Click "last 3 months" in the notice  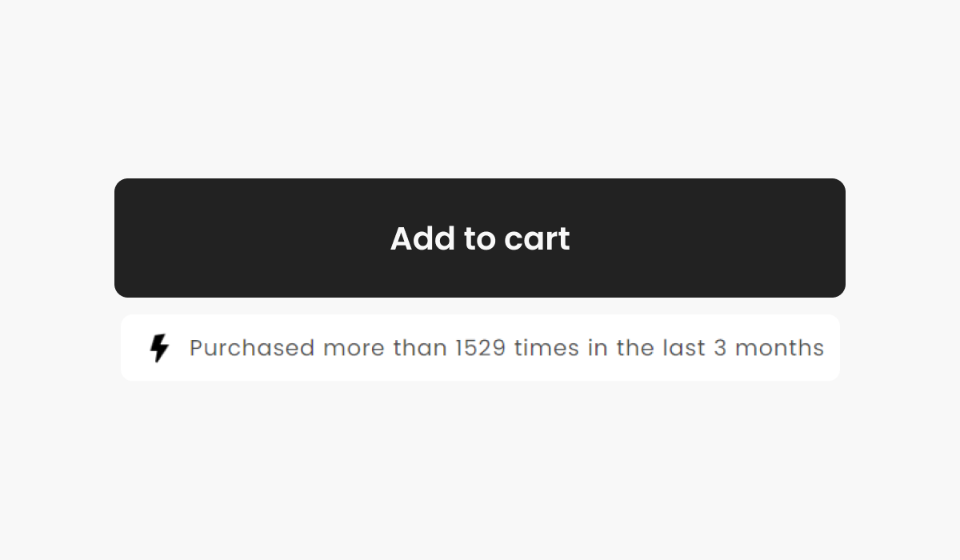pos(742,348)
